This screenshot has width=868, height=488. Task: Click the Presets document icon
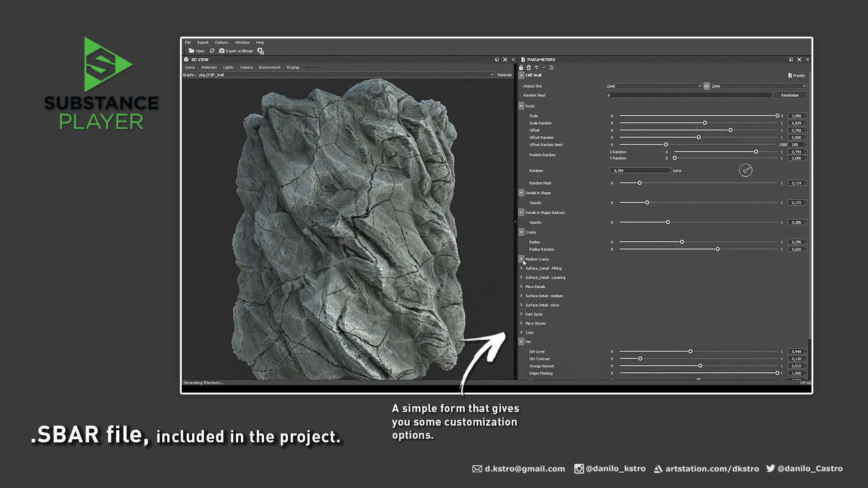click(x=790, y=75)
